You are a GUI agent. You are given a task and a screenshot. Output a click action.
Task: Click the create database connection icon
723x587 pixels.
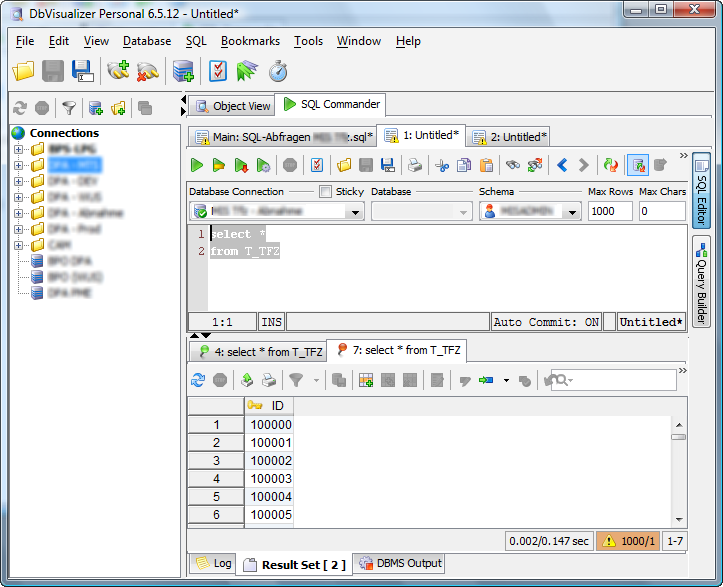click(183, 71)
